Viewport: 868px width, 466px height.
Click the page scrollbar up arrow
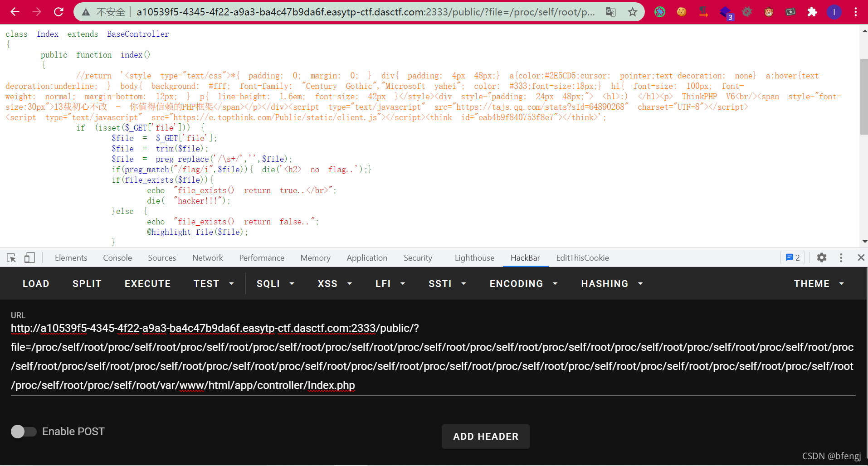point(864,31)
